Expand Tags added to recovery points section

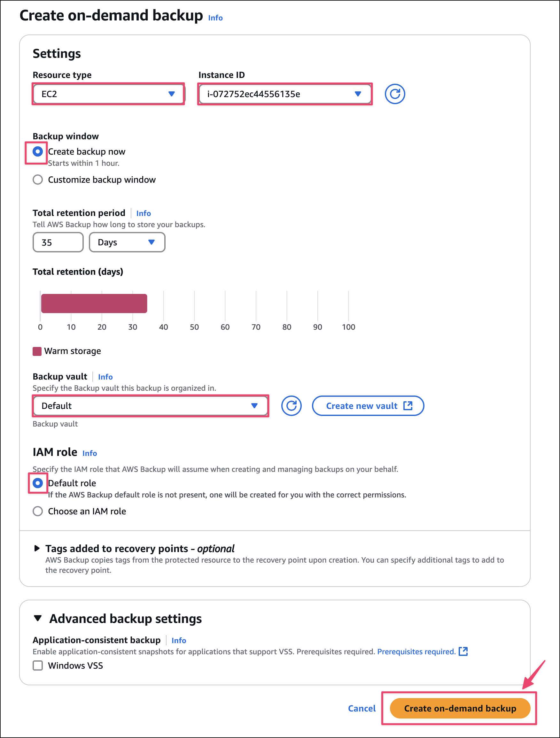tap(37, 549)
